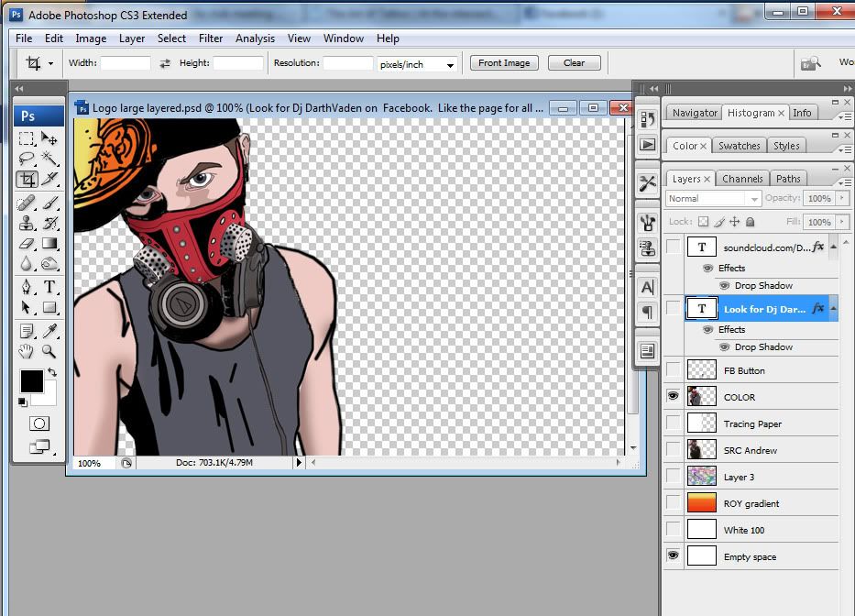Select the Healing Brush tool
The image size is (855, 616).
click(27, 203)
